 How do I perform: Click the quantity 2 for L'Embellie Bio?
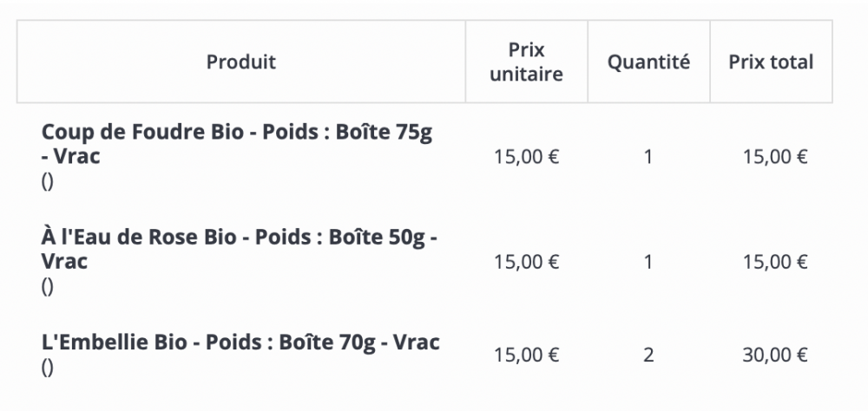pos(648,355)
